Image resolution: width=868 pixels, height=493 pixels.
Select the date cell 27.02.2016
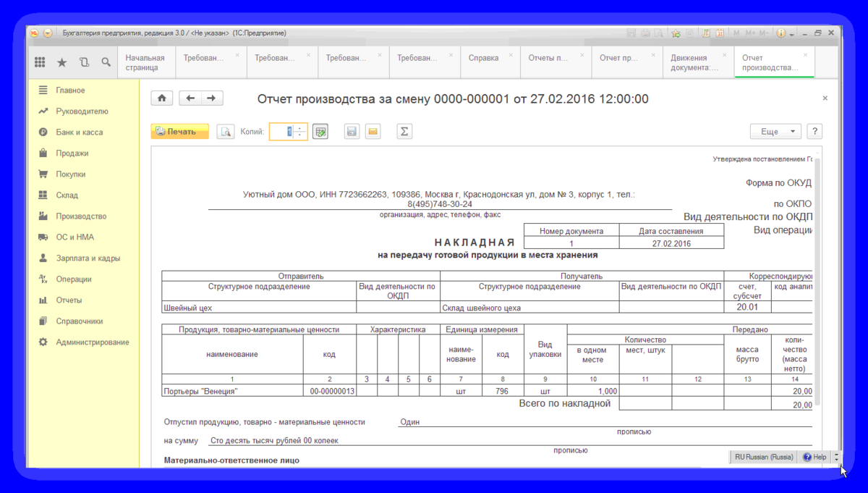(x=671, y=243)
